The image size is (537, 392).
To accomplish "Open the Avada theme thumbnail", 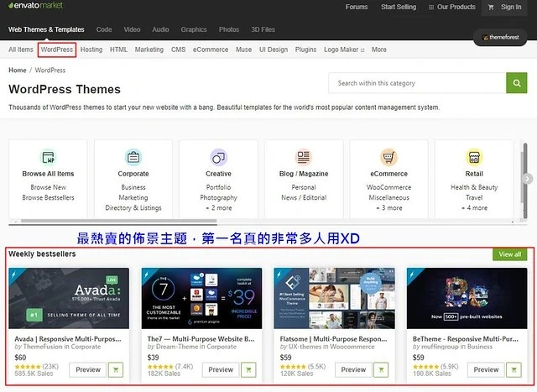I will [x=69, y=299].
